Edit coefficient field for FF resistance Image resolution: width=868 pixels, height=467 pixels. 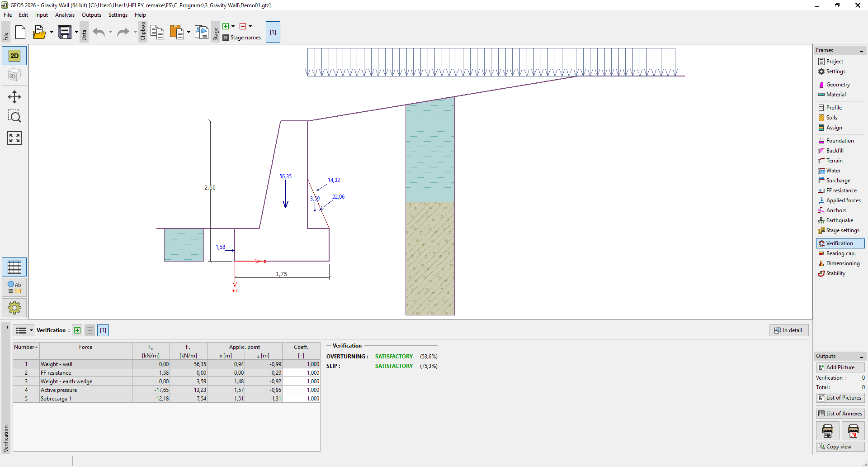tap(302, 373)
